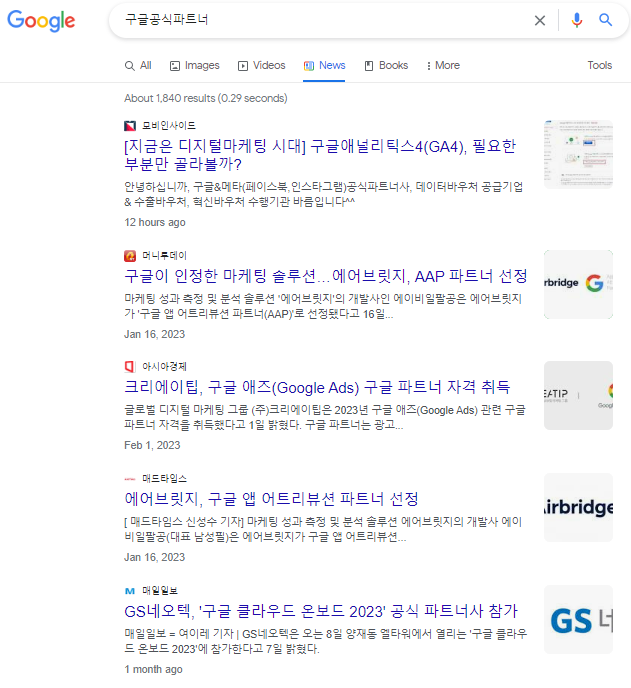Open 크리에이팁 Google Ads partner headline
Screen dimensions: 631x688
click(317, 387)
